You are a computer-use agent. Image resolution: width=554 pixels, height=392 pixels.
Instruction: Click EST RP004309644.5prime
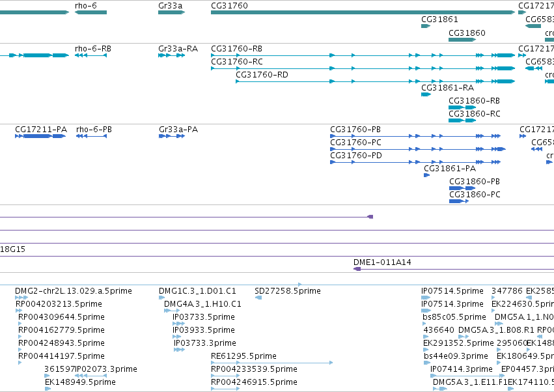[20, 324]
